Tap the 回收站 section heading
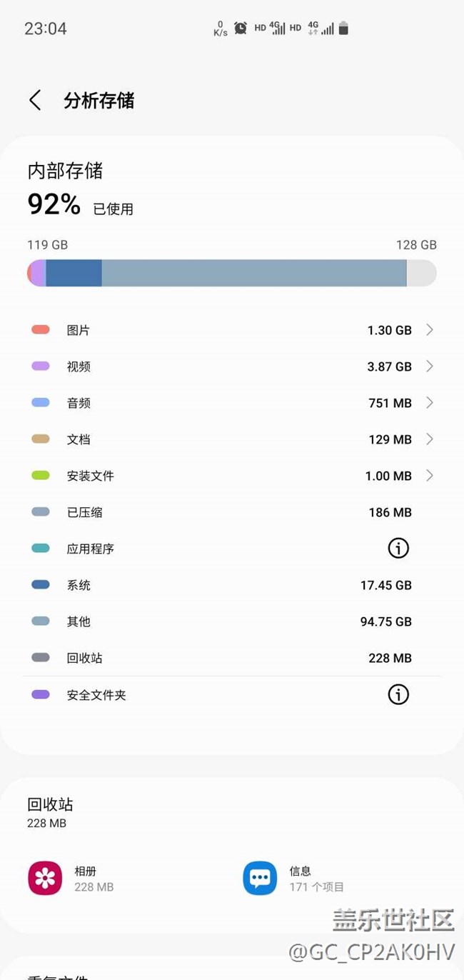The height and width of the screenshot is (980, 464). [51, 804]
